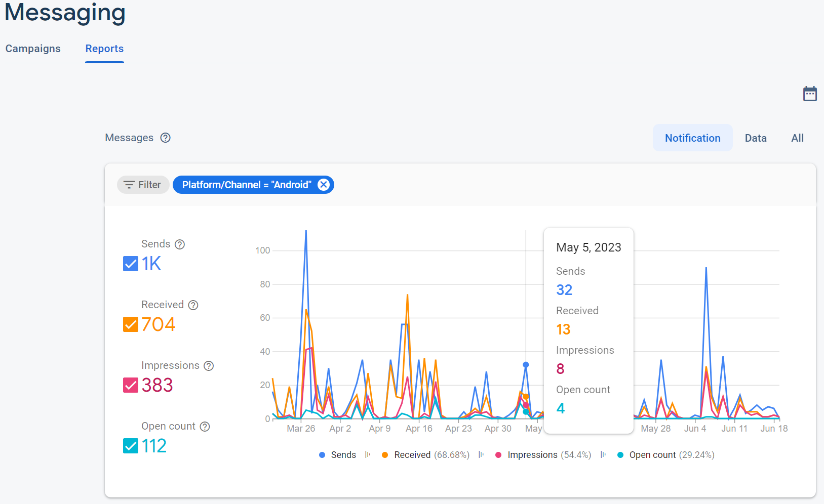Click the help icon beside Received
The image size is (824, 504).
click(x=193, y=305)
